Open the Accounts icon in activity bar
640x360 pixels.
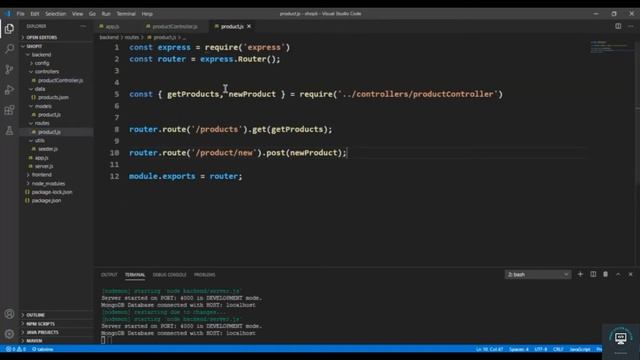coord(9,314)
